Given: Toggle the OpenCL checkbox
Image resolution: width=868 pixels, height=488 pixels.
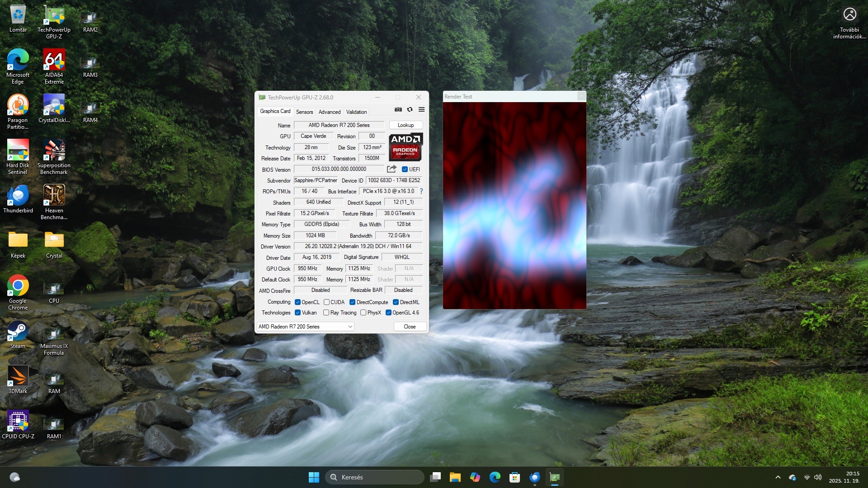Looking at the screenshot, I should click(x=297, y=302).
